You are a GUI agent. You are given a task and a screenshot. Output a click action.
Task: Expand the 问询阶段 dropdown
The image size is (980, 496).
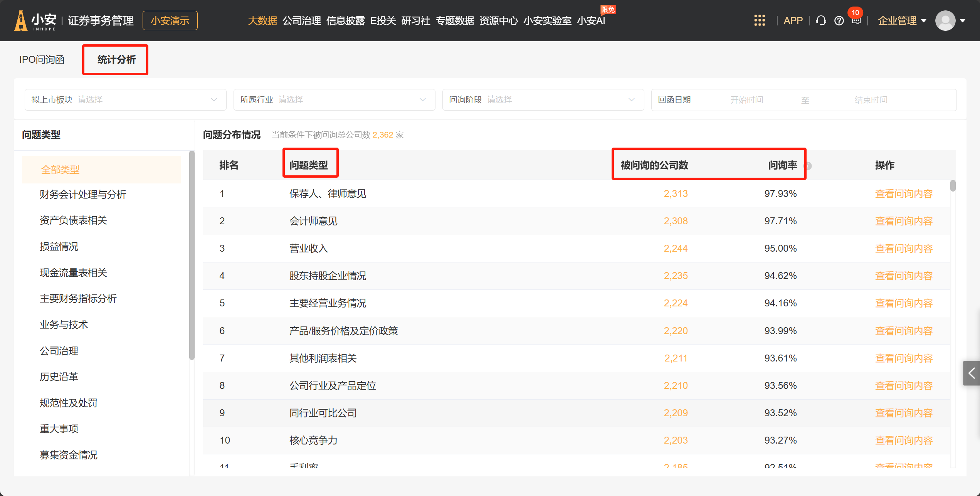point(543,100)
